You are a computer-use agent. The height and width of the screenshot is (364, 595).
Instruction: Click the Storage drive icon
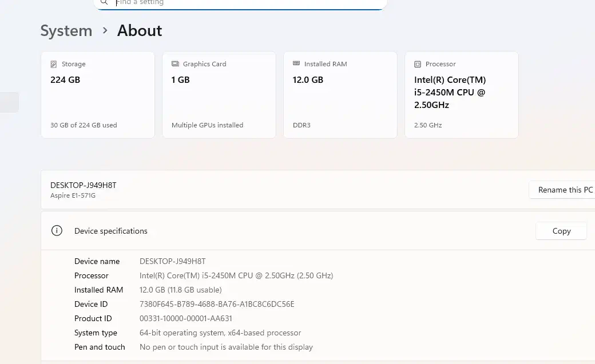click(54, 64)
